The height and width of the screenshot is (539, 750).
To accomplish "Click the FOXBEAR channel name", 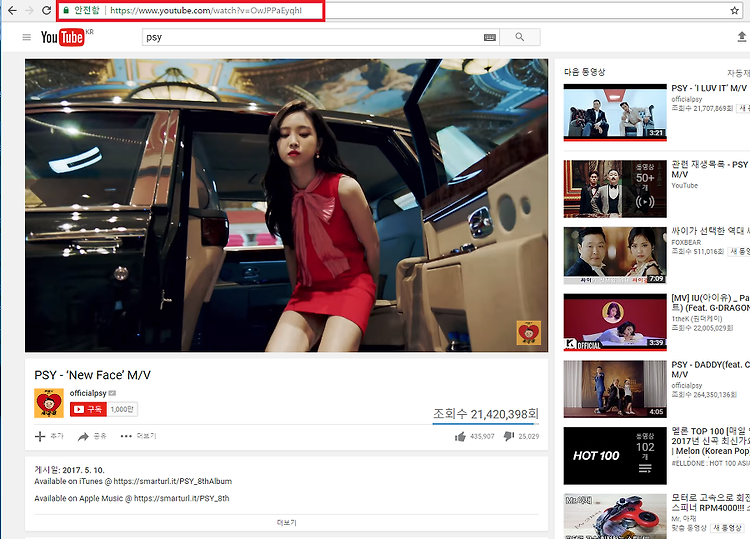I will pyautogui.click(x=686, y=242).
